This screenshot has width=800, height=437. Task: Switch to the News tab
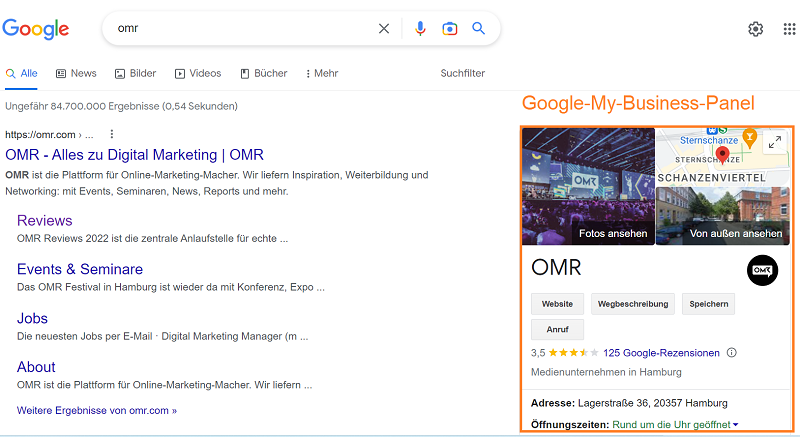76,73
